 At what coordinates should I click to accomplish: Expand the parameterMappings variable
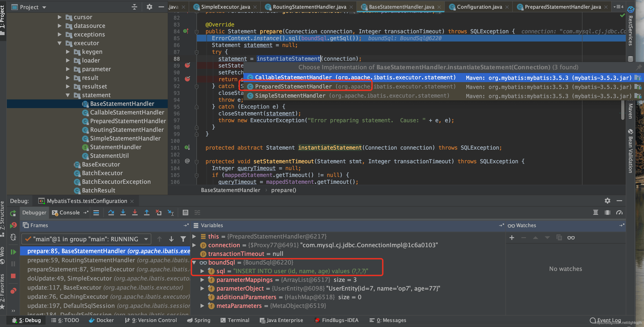[x=203, y=280]
